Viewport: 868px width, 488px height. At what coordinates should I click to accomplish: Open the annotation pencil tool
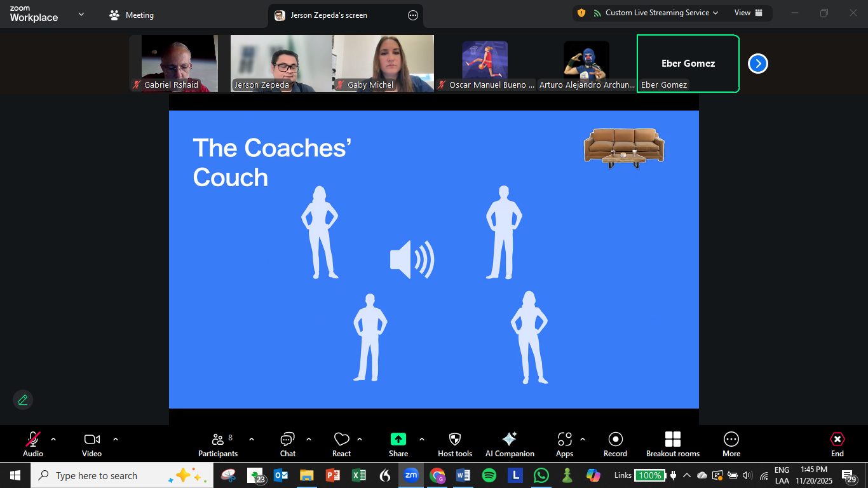(x=23, y=400)
